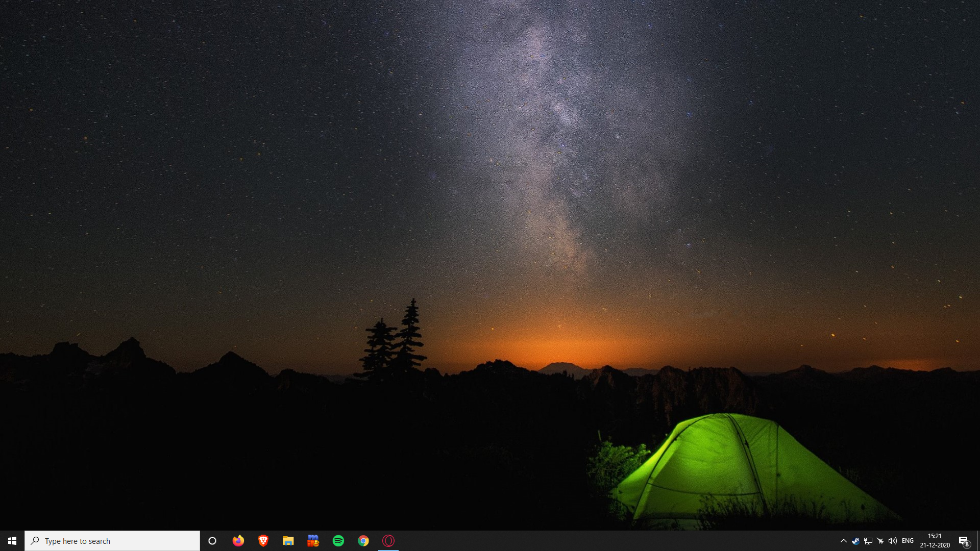Open File Explorer from the taskbar

(288, 541)
